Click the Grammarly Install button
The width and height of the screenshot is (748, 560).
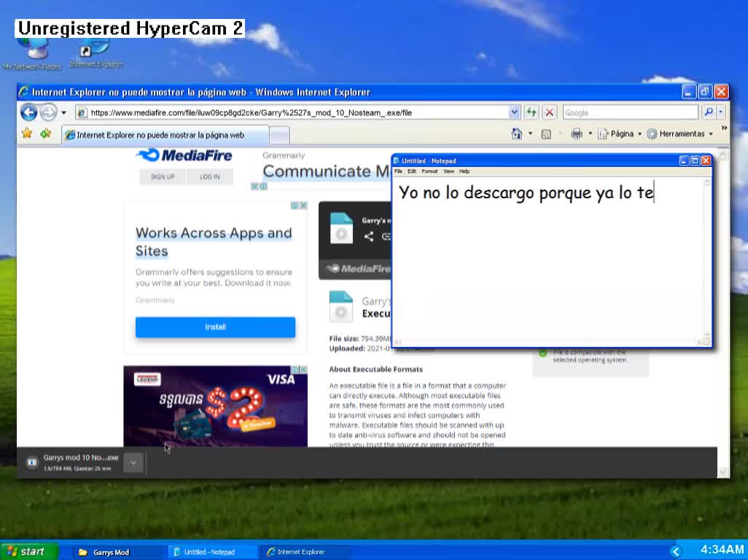tap(215, 327)
